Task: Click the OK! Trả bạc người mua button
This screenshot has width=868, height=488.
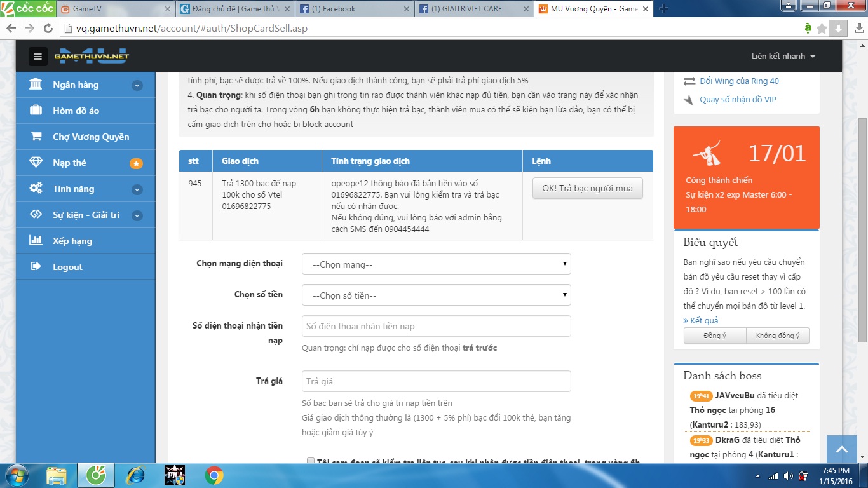Action: point(587,189)
